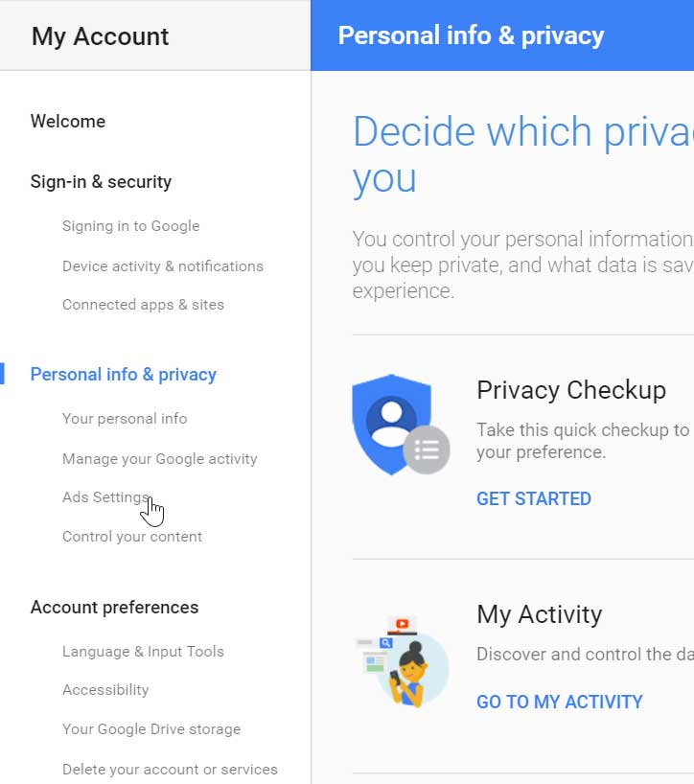Select Sign-in & security section
Image resolution: width=694 pixels, height=784 pixels.
tap(101, 181)
